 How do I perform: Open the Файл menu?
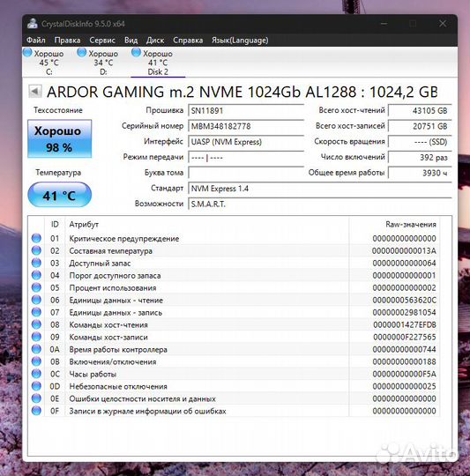click(x=36, y=40)
